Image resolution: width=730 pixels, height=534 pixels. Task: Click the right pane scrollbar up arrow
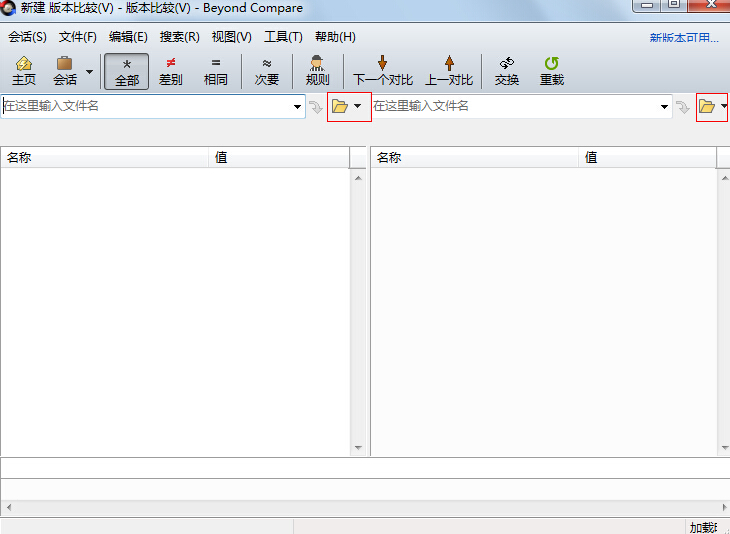pyautogui.click(x=724, y=178)
